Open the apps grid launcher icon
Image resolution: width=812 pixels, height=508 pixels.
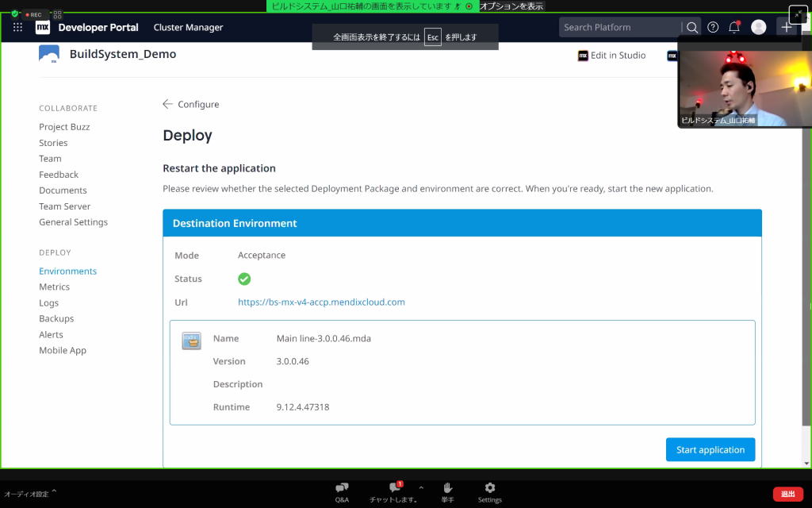click(x=17, y=27)
